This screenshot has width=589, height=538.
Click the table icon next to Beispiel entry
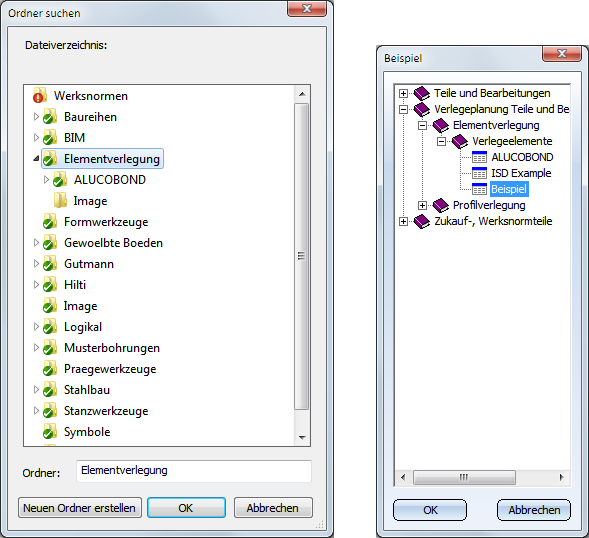click(479, 189)
